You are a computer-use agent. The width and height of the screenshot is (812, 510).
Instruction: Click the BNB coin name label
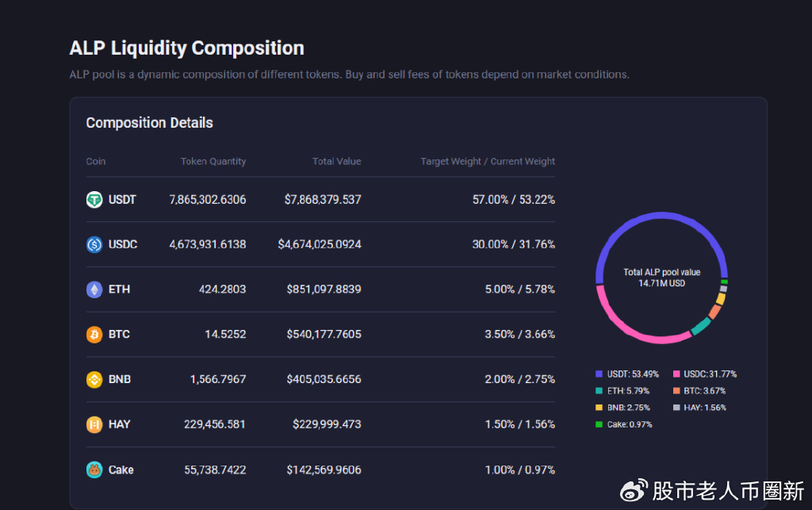(120, 379)
